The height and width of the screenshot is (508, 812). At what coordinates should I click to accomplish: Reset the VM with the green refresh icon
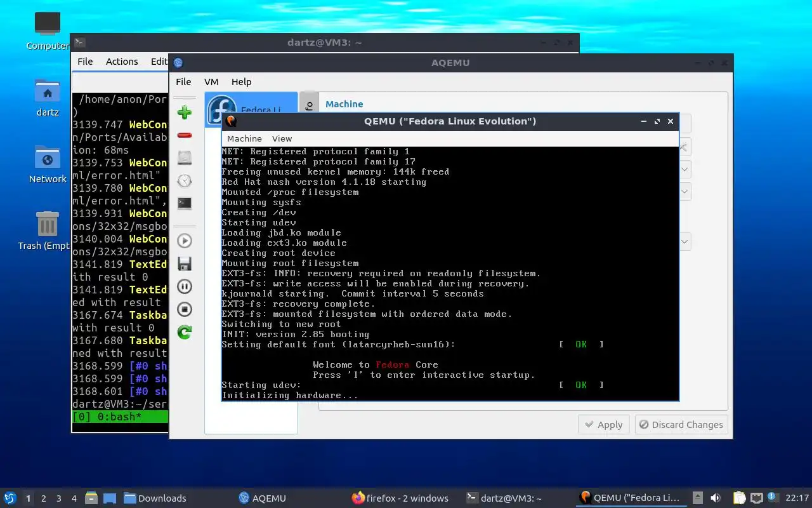(185, 332)
